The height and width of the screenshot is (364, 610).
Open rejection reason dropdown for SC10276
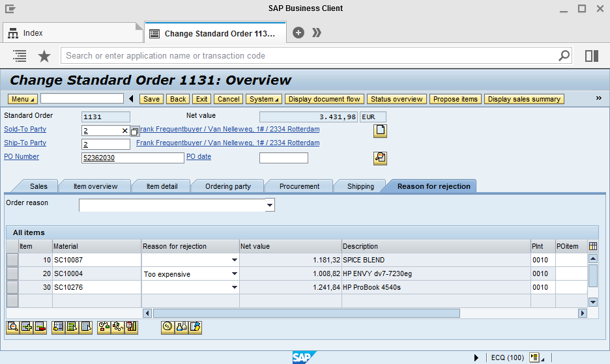234,287
